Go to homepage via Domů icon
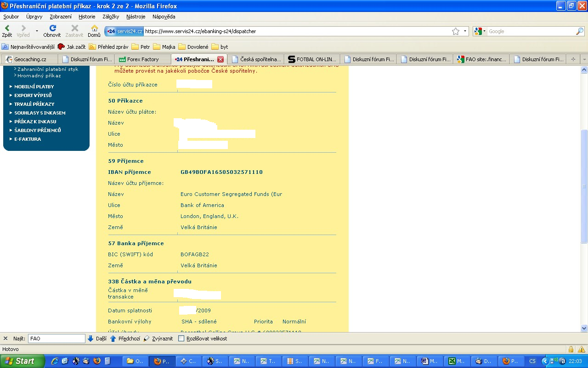The image size is (588, 368). pyautogui.click(x=94, y=31)
